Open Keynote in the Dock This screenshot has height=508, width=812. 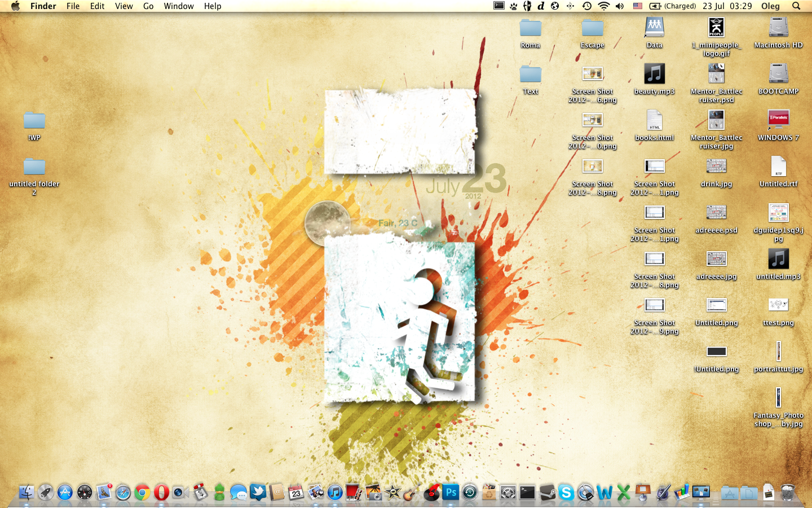pos(643,492)
